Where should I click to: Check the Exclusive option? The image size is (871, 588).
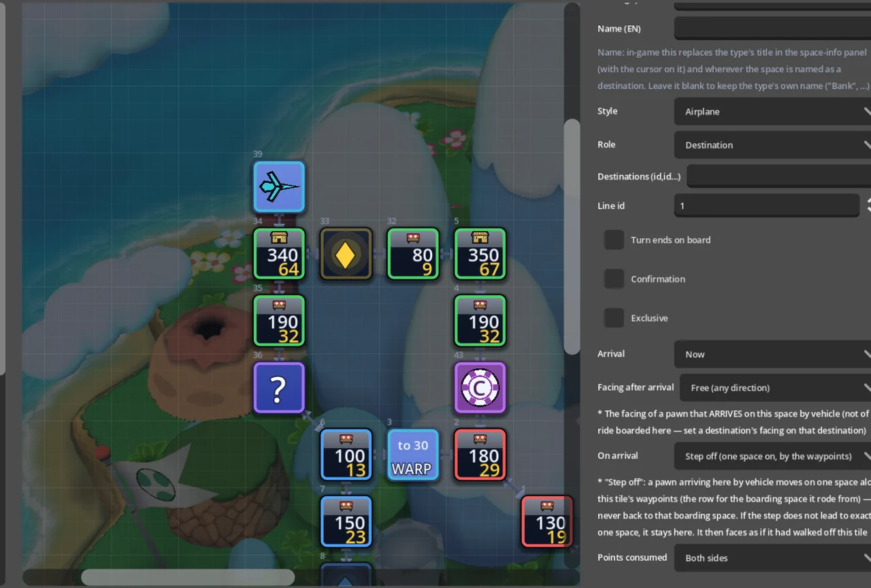click(614, 318)
